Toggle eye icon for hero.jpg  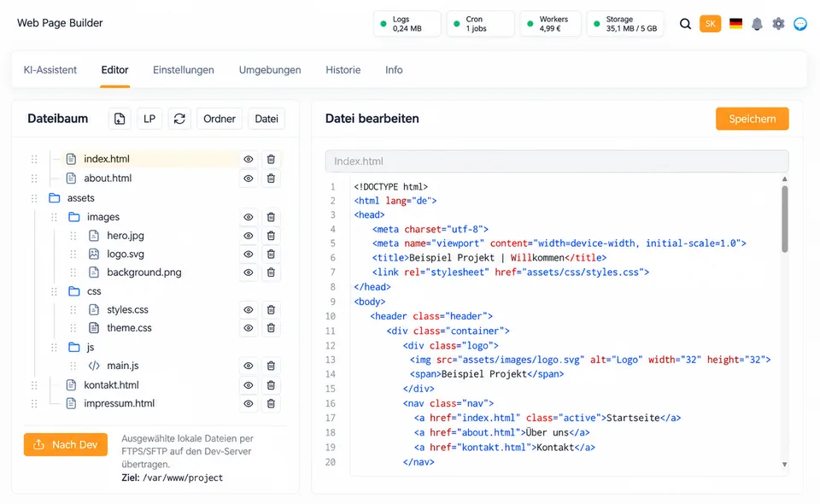point(249,236)
